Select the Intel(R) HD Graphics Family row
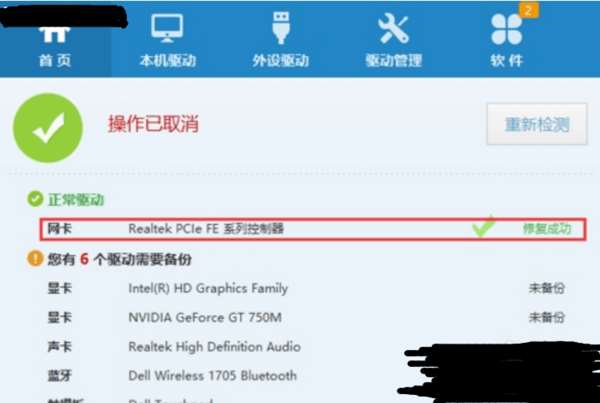This screenshot has width=600, height=403. (306, 288)
